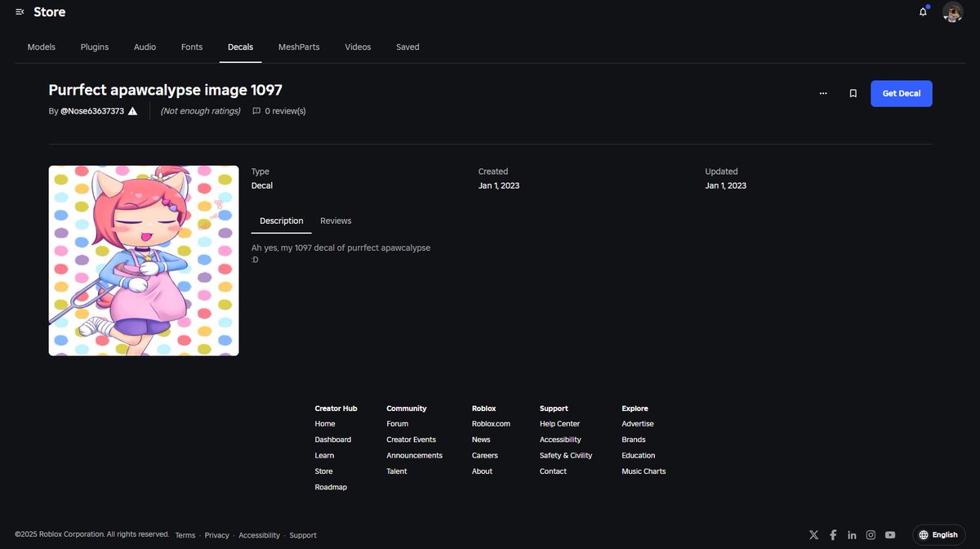
Task: Bookmark this decal with the save icon
Action: [853, 93]
